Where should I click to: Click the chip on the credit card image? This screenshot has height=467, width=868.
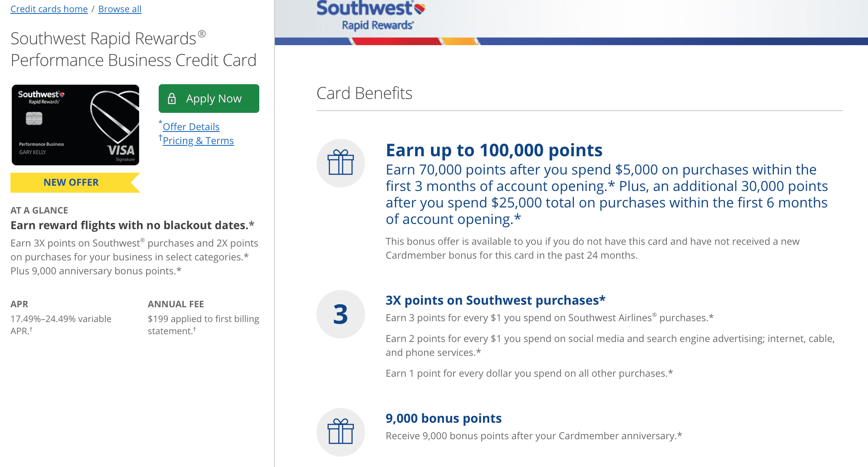coord(34,118)
